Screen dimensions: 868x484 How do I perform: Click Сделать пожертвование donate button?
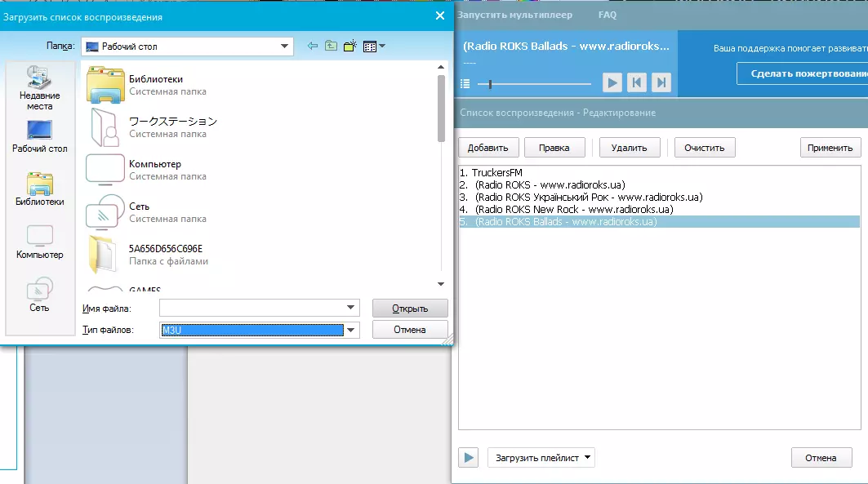(803, 73)
